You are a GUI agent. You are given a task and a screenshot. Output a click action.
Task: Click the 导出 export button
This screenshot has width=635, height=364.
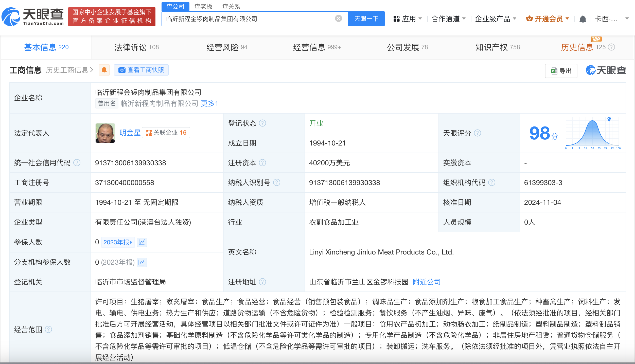[x=561, y=71]
